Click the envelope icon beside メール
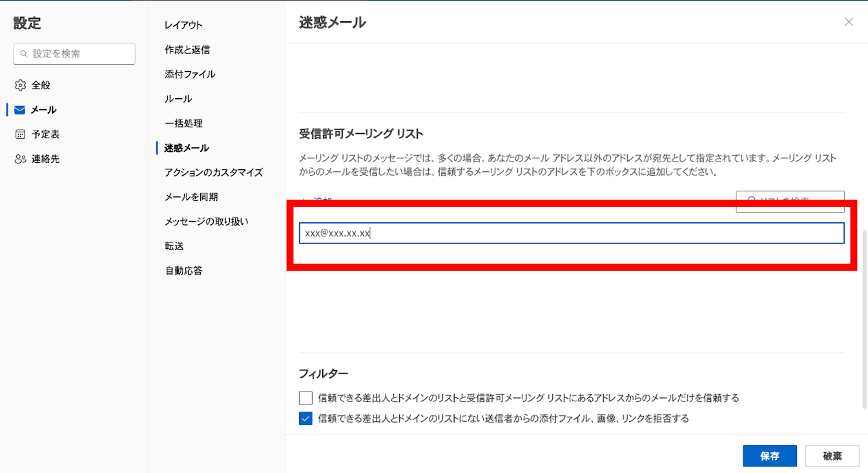 (20, 110)
